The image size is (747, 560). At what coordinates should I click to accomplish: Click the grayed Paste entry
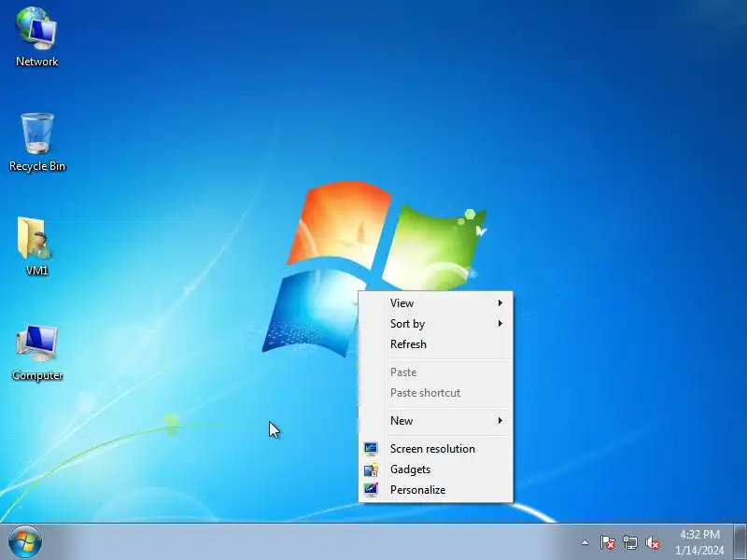[x=435, y=372]
